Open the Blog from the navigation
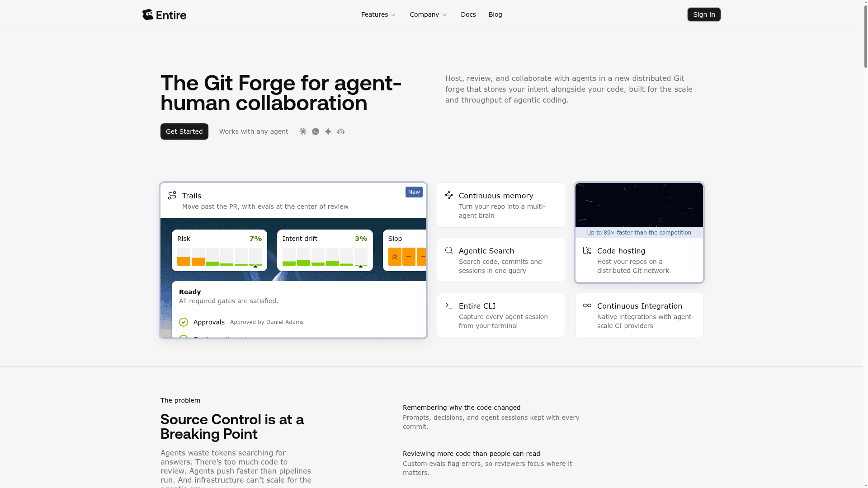The width and height of the screenshot is (868, 488). tap(495, 14)
